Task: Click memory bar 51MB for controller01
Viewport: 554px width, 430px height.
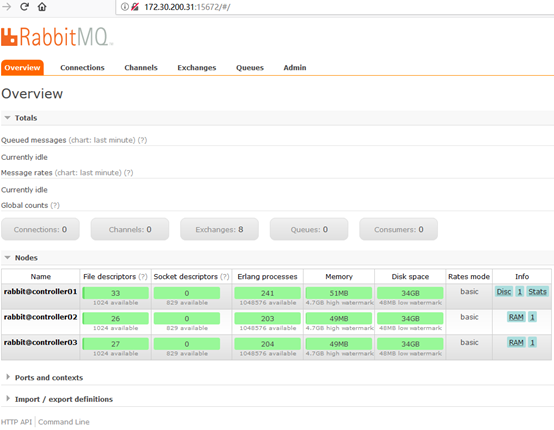Action: [339, 293]
